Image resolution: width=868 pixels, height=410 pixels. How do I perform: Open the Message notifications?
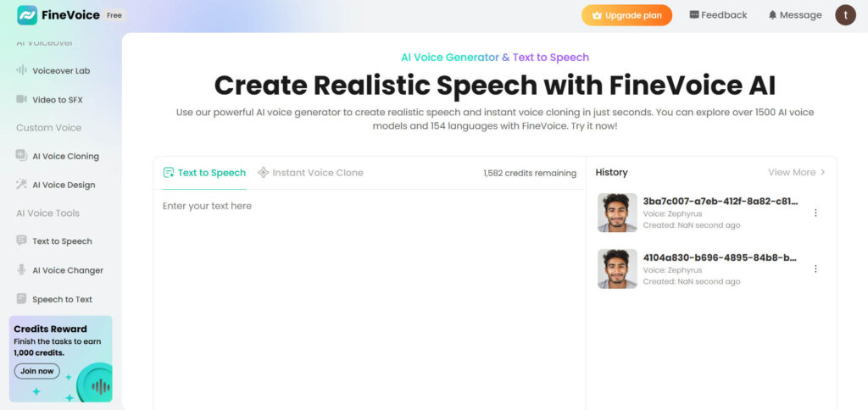795,15
